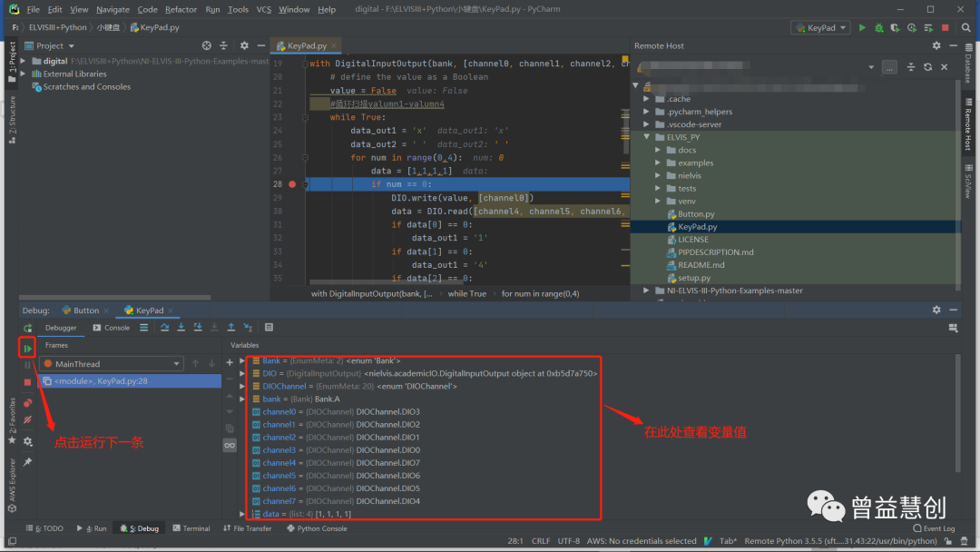Open the Python Console tool window

pyautogui.click(x=317, y=528)
